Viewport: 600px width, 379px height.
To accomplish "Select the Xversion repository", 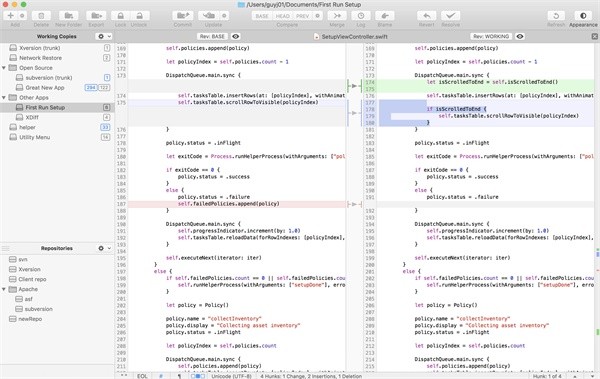I will (57, 269).
